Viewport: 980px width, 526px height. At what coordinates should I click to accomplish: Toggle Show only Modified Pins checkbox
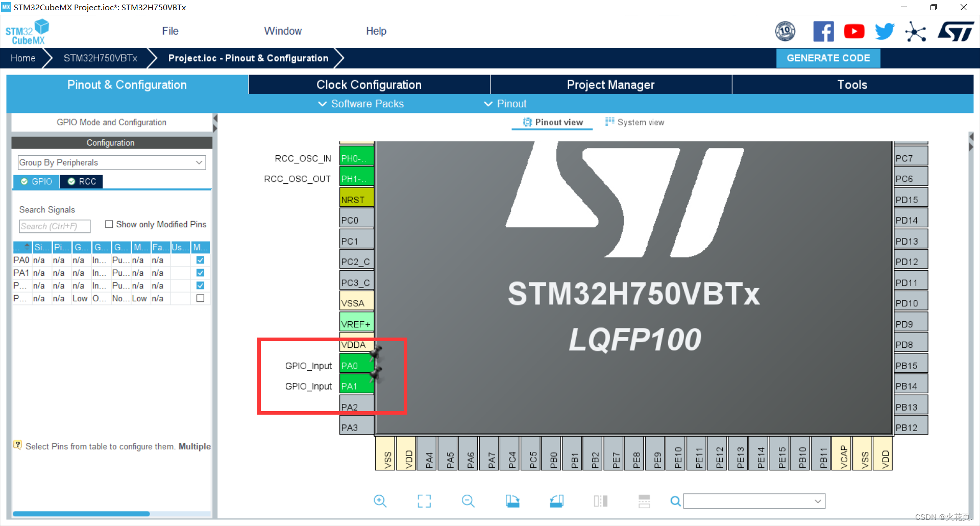click(109, 224)
